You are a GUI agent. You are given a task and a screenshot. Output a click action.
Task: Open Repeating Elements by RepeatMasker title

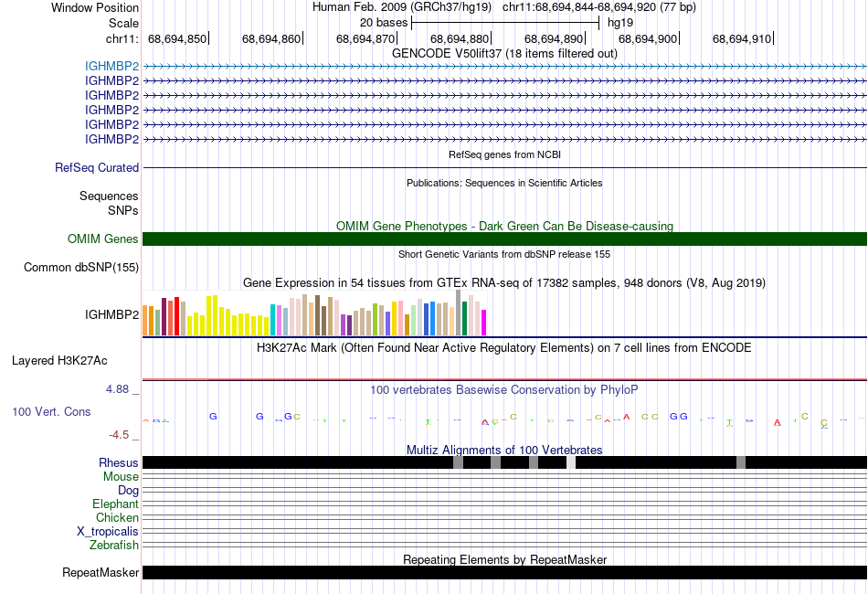(x=504, y=559)
